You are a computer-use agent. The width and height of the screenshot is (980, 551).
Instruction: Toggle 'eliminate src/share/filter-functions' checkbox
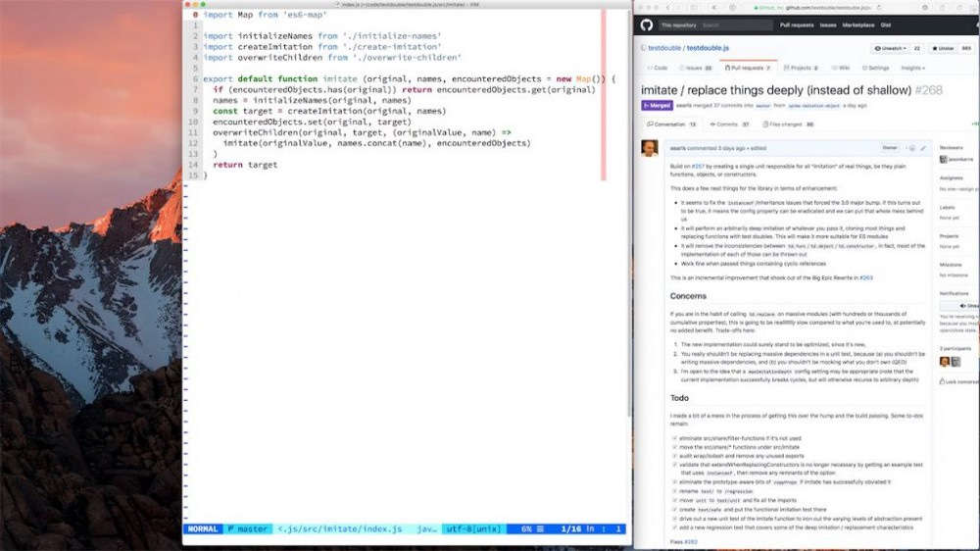[674, 438]
